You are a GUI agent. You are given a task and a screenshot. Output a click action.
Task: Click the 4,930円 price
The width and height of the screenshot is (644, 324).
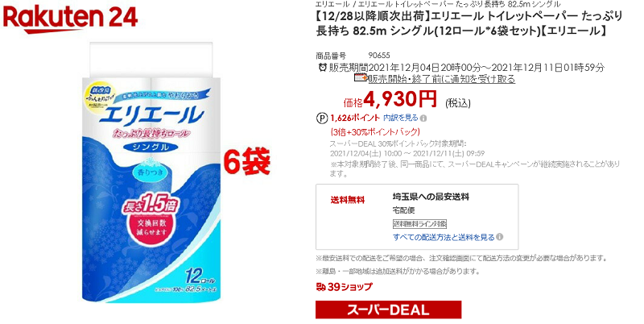(399, 99)
